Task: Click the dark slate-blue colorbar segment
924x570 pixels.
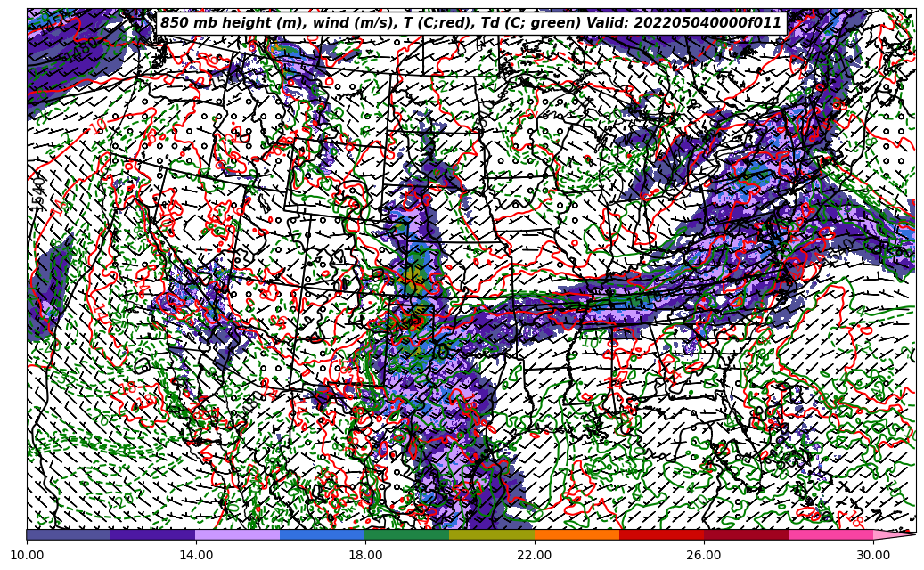Action: (69, 535)
